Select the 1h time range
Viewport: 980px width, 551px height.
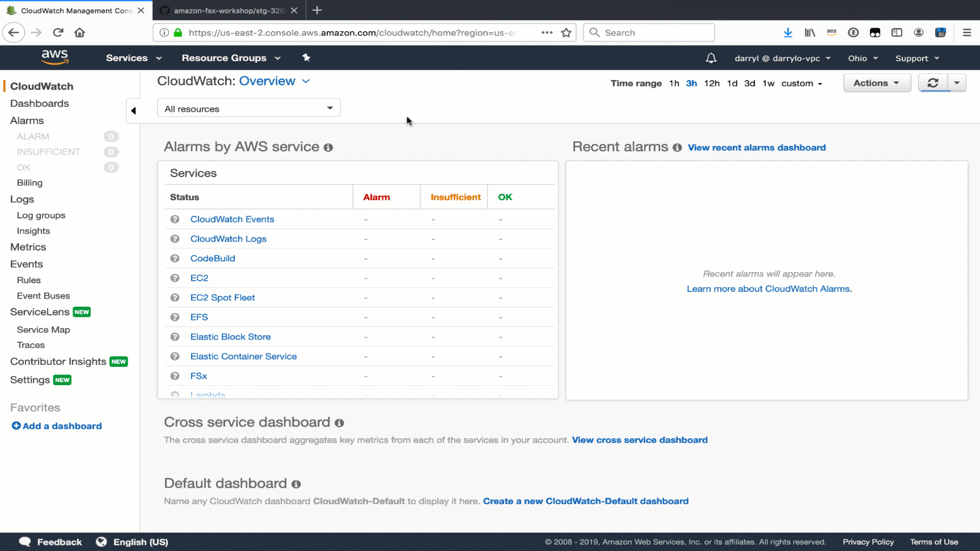[x=674, y=83]
